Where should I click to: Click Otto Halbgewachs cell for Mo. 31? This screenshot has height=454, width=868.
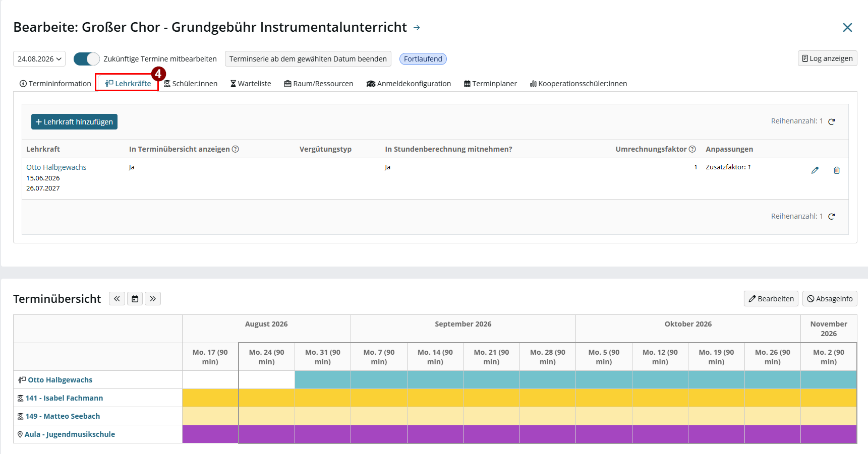pos(323,380)
